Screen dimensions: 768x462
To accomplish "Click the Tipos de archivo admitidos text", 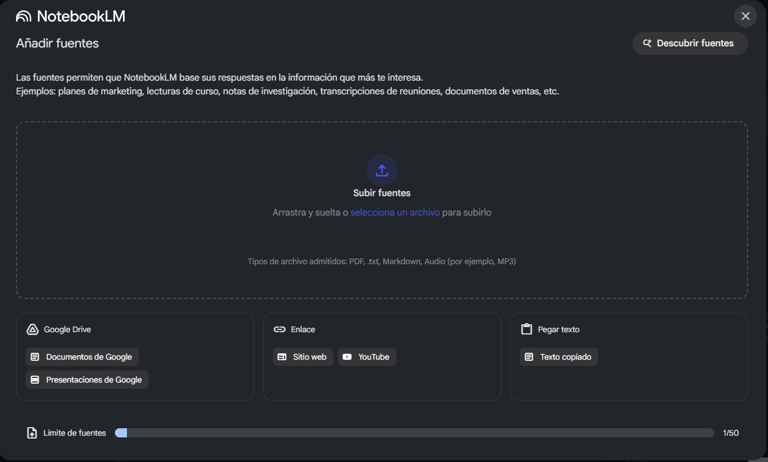I will (382, 261).
